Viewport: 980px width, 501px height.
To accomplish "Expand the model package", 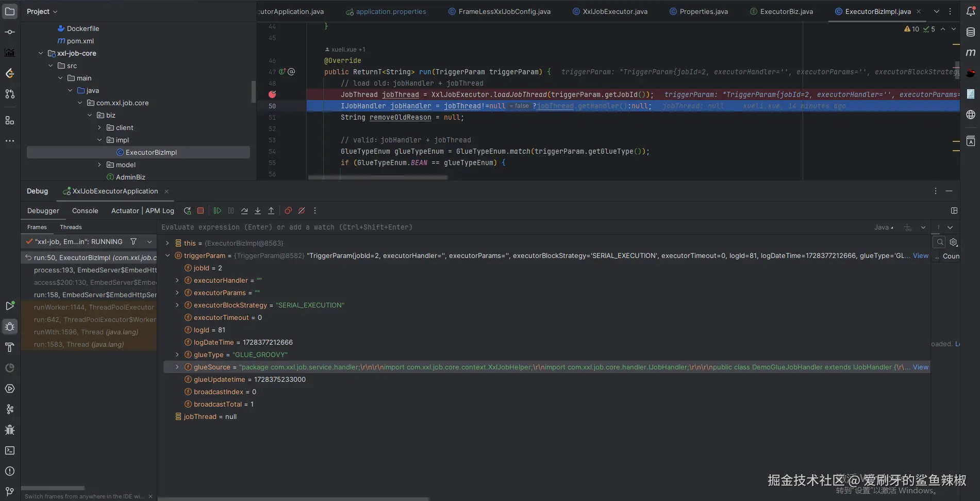I will [99, 165].
